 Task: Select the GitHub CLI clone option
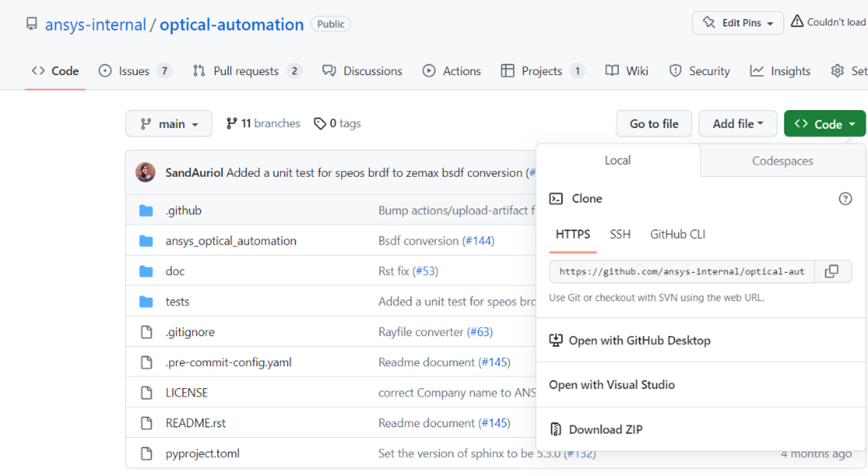coord(678,235)
